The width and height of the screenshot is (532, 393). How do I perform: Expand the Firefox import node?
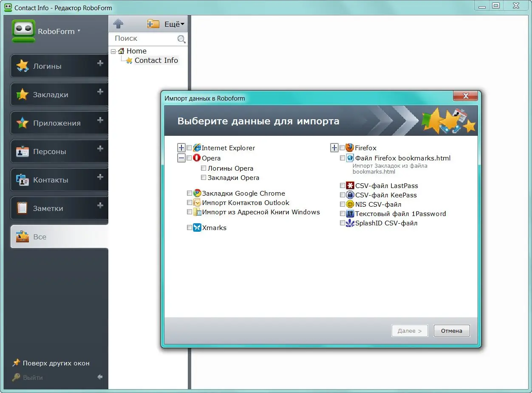[x=334, y=148]
